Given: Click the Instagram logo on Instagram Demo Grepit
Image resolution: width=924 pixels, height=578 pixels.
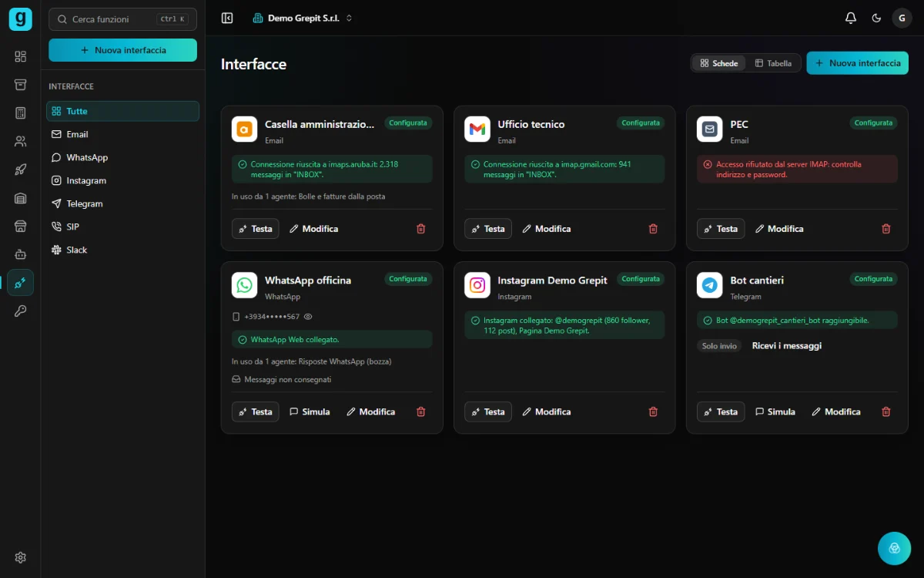Looking at the screenshot, I should point(477,285).
